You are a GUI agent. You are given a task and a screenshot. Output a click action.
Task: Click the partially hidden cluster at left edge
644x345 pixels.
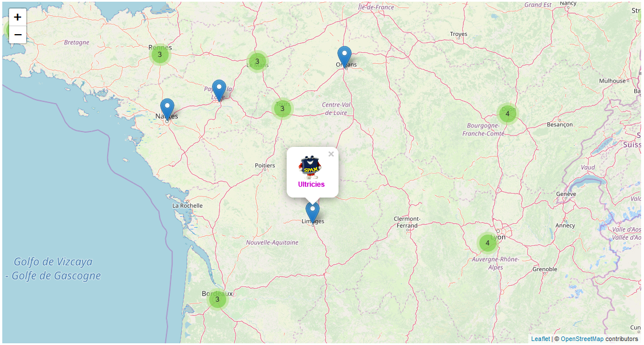6,30
